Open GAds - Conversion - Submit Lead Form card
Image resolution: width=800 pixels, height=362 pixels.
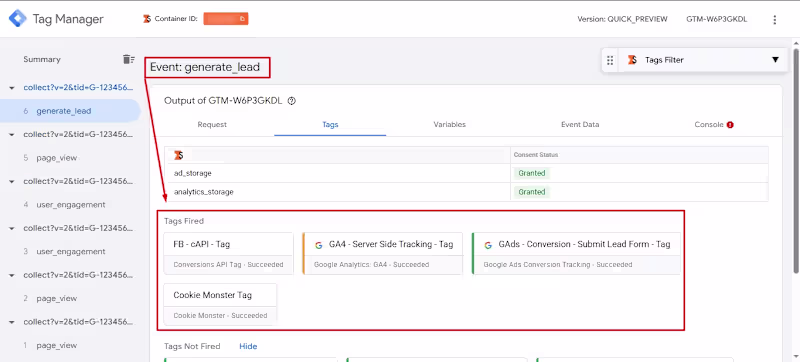tap(577, 254)
